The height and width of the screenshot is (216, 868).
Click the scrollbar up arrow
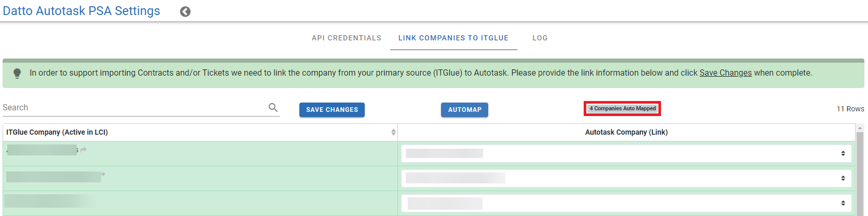click(860, 127)
